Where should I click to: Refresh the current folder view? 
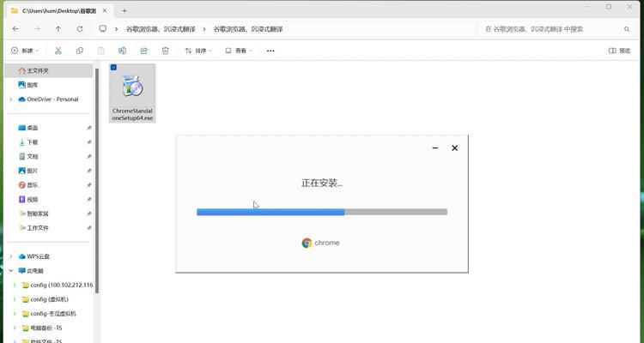(x=80, y=28)
